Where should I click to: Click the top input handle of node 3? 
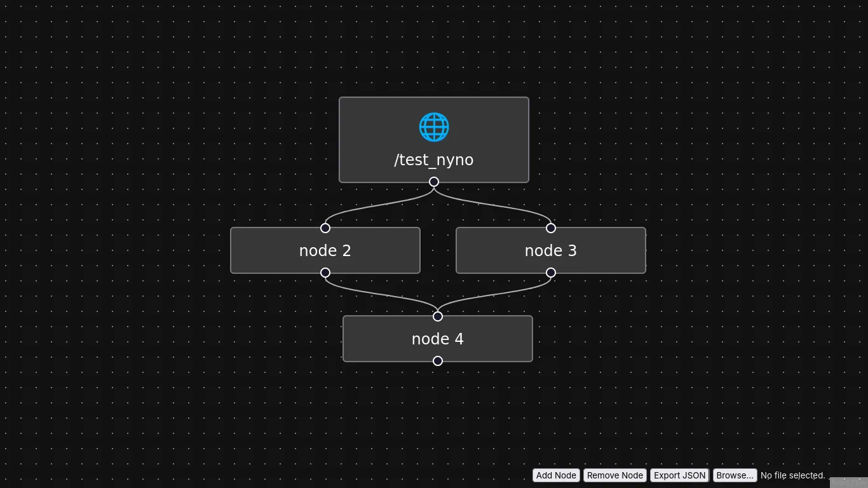click(551, 228)
